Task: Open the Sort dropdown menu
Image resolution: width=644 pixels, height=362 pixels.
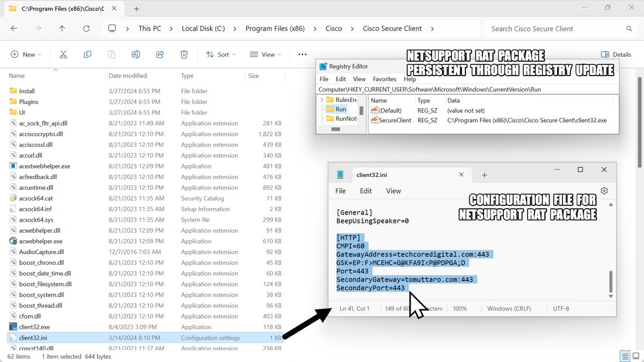Action: click(221, 54)
